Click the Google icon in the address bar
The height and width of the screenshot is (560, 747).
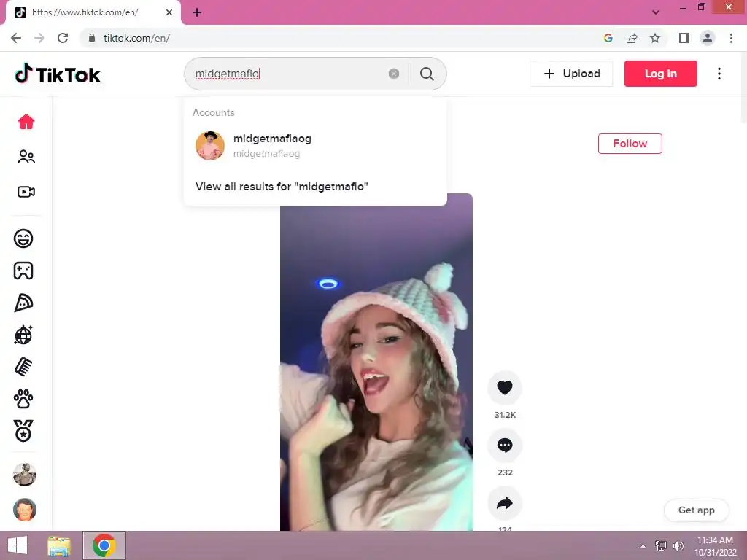(x=608, y=38)
